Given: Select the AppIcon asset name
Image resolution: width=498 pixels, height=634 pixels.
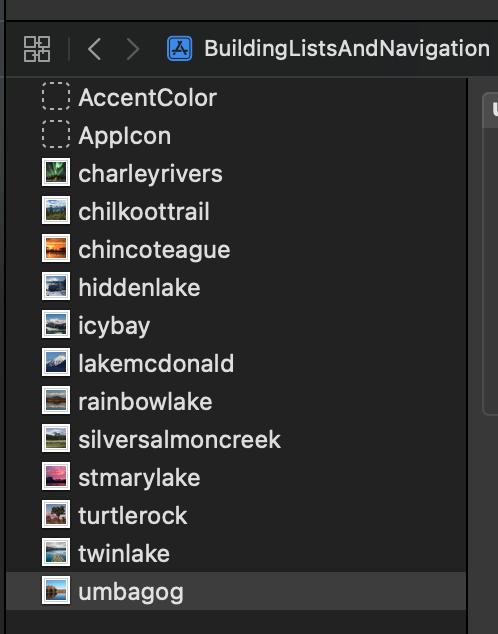Looking at the screenshot, I should (x=124, y=136).
